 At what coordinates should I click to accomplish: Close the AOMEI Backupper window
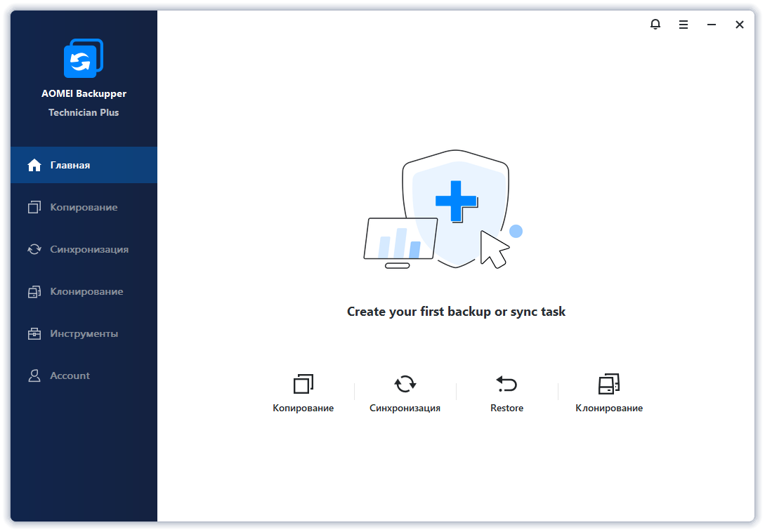point(740,25)
